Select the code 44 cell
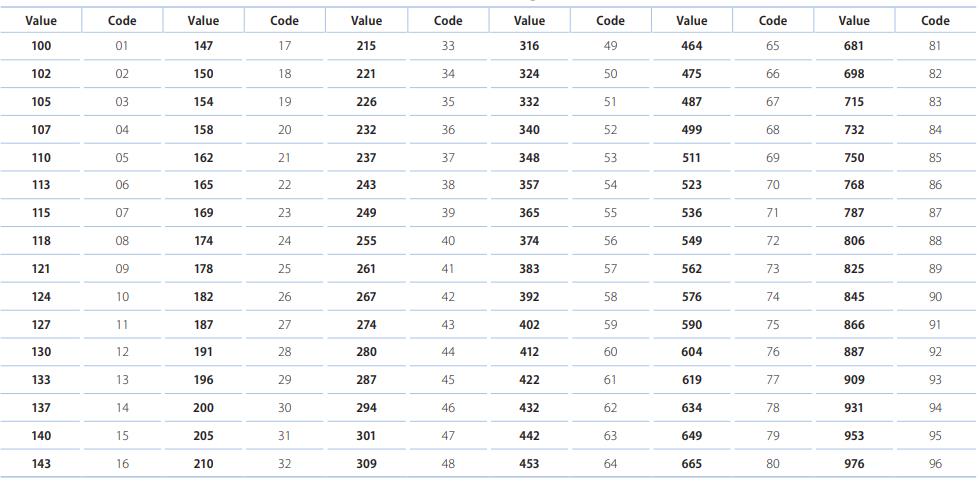The image size is (979, 483). [448, 352]
